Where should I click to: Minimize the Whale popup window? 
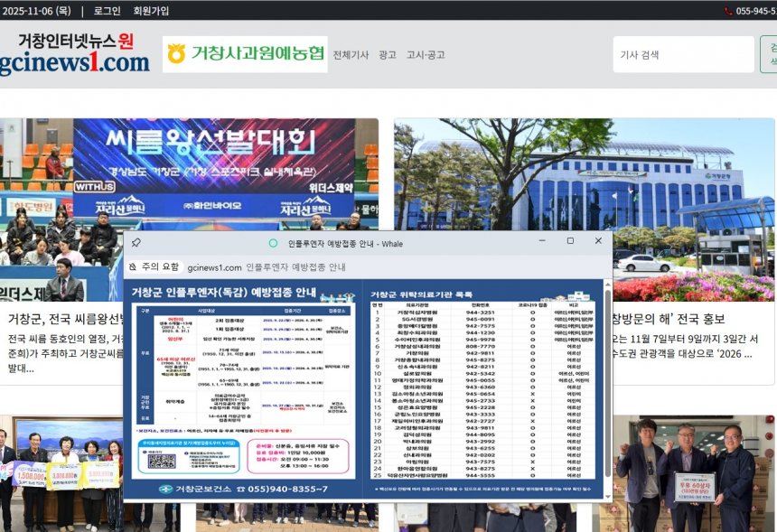(542, 241)
